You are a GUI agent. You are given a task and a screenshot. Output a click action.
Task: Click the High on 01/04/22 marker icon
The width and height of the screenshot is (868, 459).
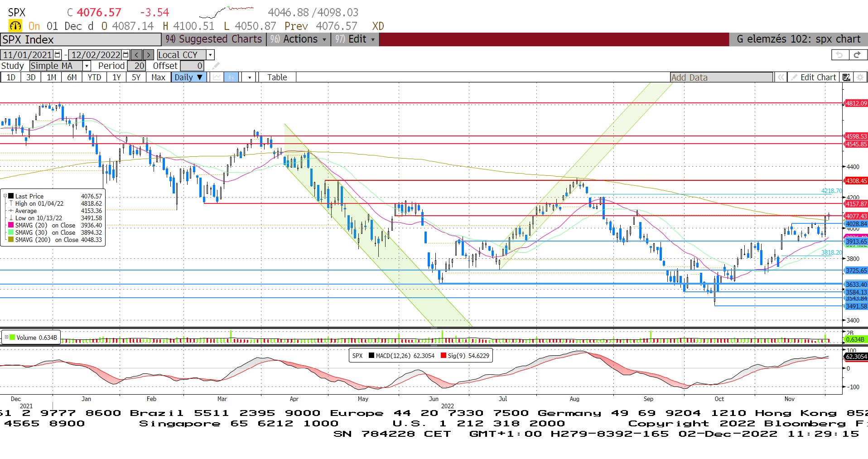click(x=11, y=203)
